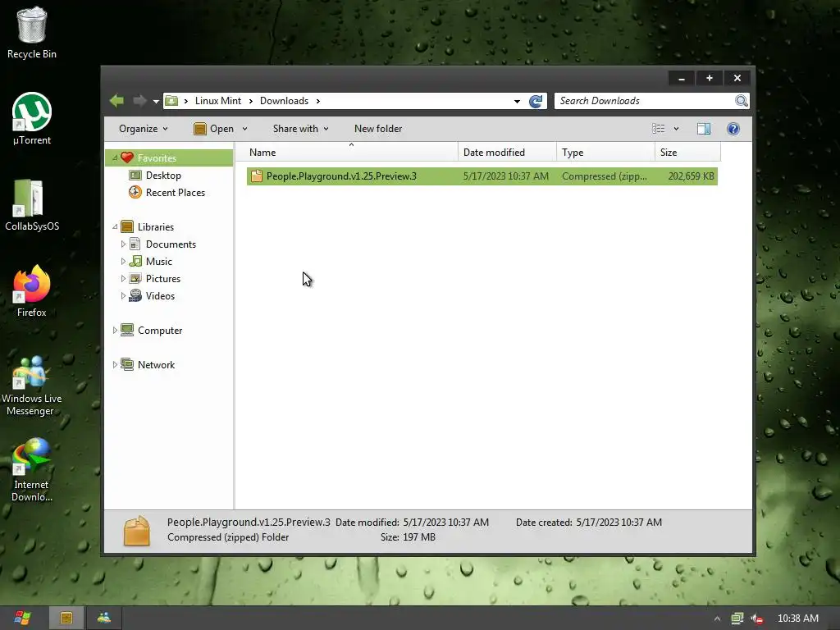Open the Music library
The height and width of the screenshot is (630, 840).
click(x=159, y=262)
